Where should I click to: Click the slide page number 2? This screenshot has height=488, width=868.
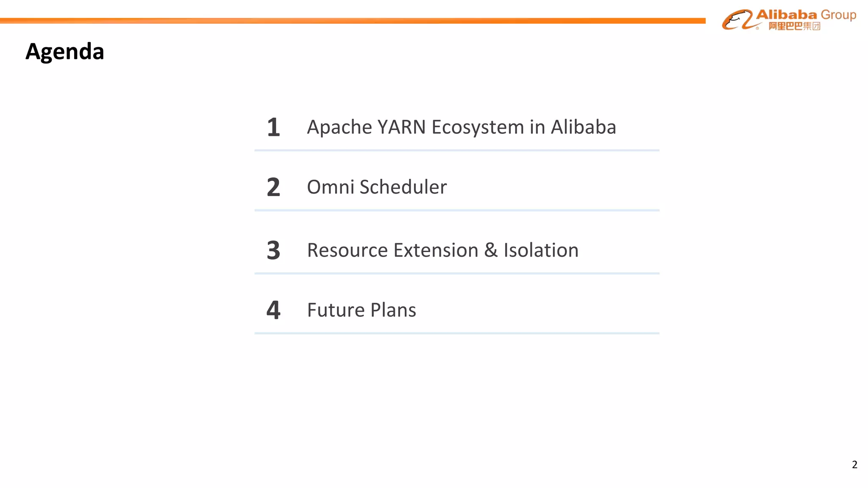[x=854, y=465]
